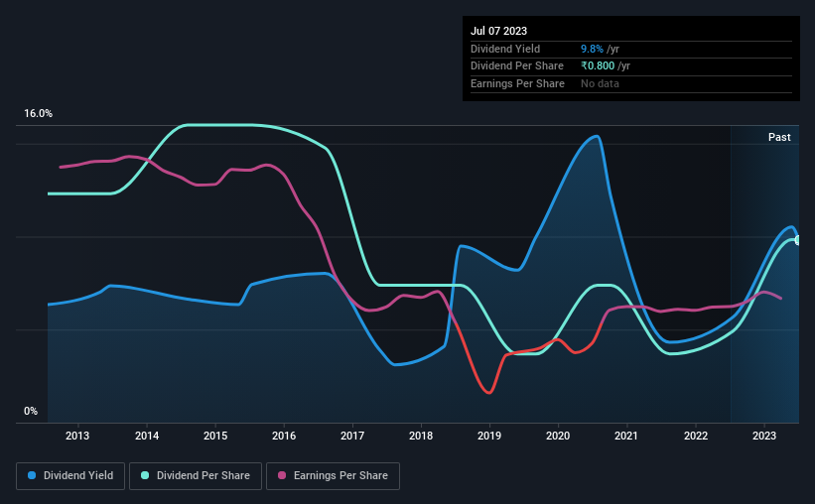This screenshot has width=815, height=504.
Task: Click the data point marker at chart end
Action: pyautogui.click(x=798, y=240)
